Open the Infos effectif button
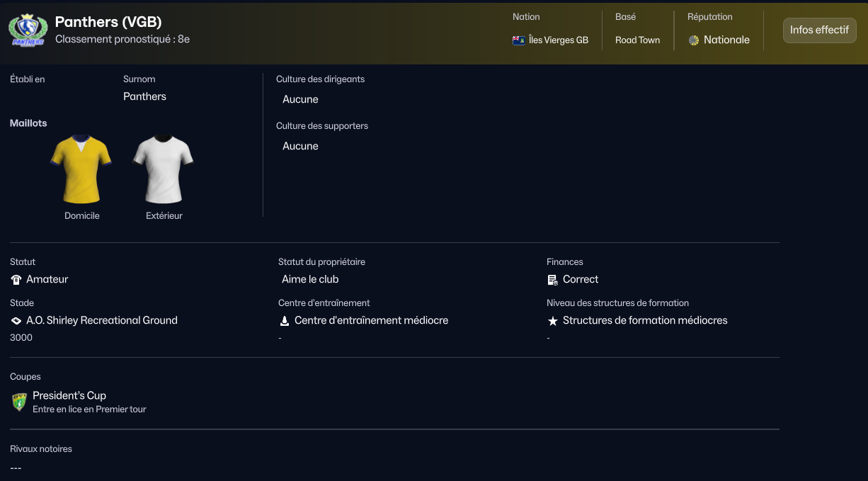 (819, 30)
